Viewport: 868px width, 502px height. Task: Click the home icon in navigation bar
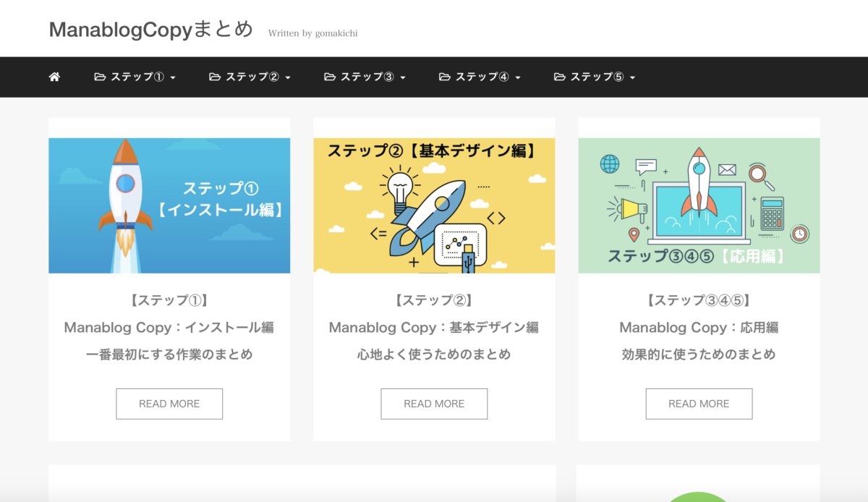click(54, 77)
